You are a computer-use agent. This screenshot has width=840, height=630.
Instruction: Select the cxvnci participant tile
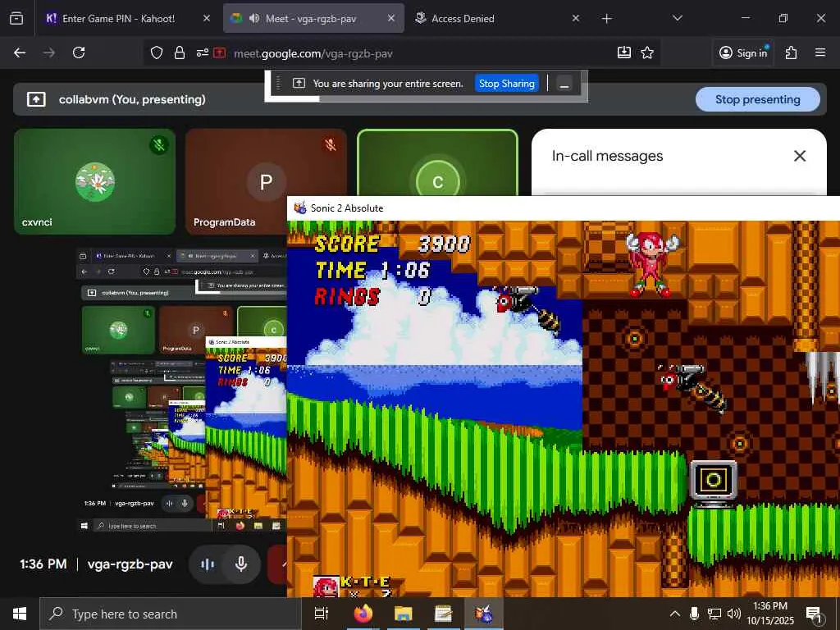pos(95,181)
